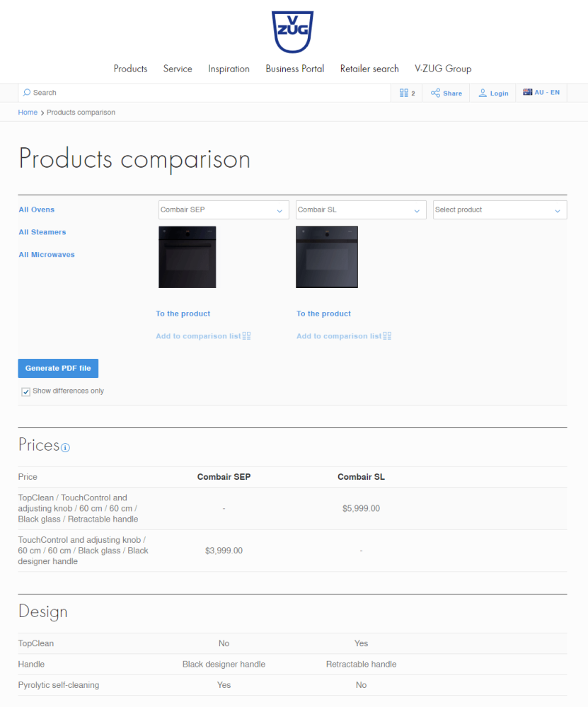The image size is (588, 707).
Task: Click the Combair SEP oven thumbnail
Action: pyautogui.click(x=187, y=257)
